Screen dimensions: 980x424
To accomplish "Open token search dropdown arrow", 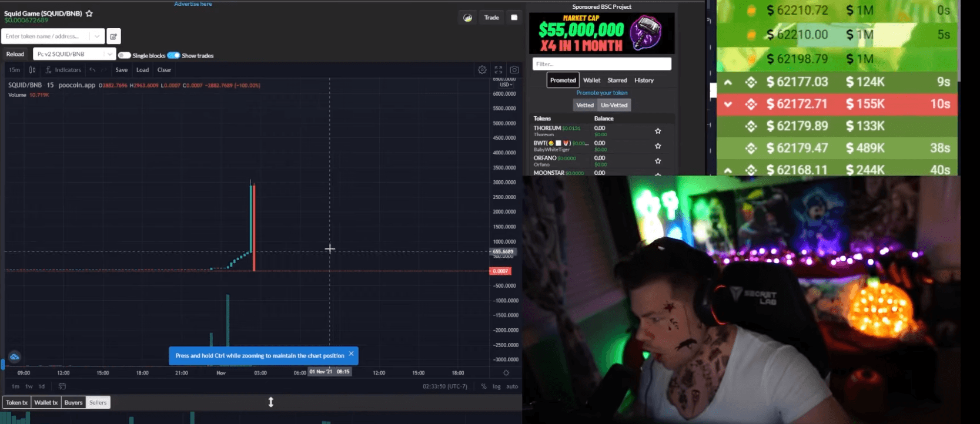I will pos(97,36).
